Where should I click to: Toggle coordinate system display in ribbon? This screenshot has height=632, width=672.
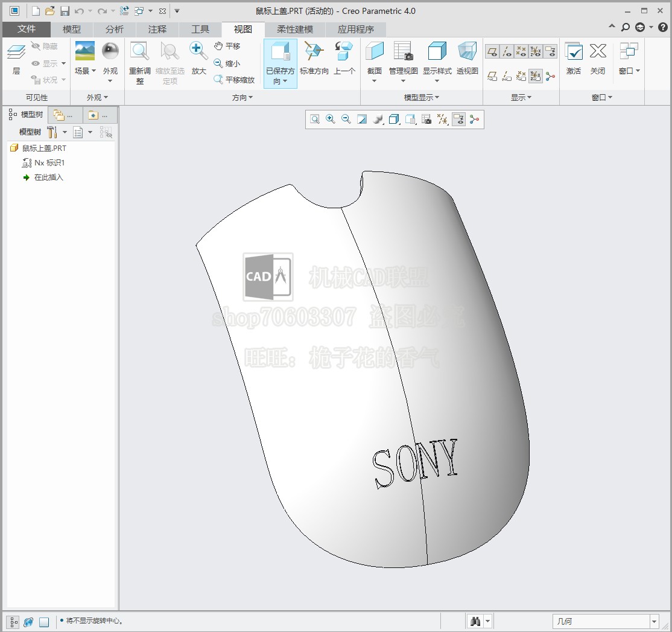coord(536,52)
